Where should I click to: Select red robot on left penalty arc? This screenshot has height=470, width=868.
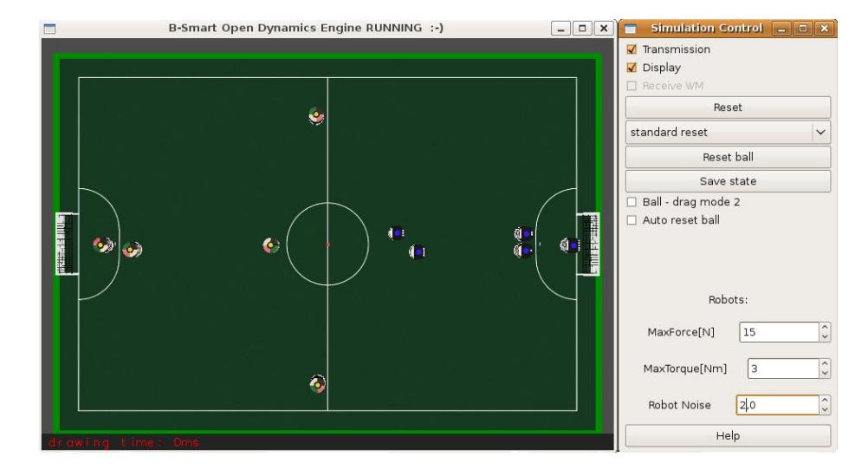[132, 250]
